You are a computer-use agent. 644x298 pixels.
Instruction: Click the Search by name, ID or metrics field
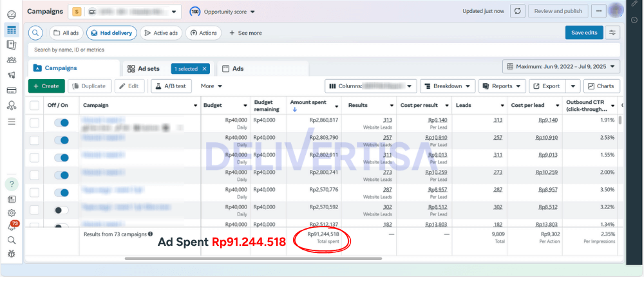(324, 50)
